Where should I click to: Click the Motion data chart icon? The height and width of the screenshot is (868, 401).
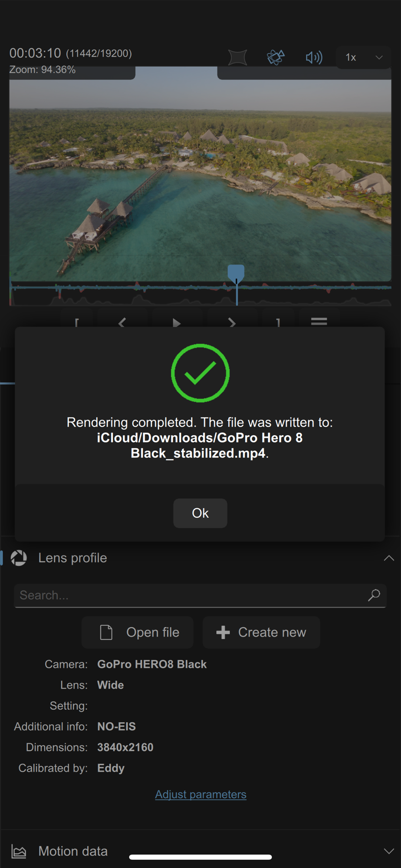tap(19, 852)
